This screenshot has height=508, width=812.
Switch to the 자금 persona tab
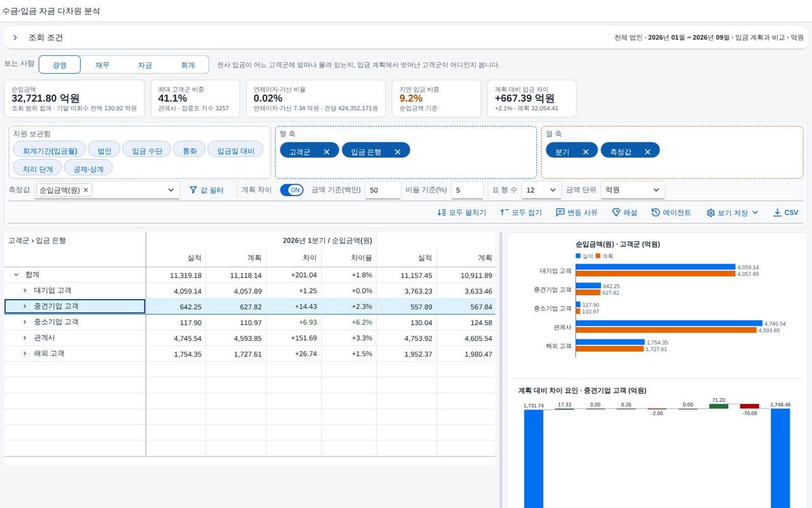pos(145,65)
